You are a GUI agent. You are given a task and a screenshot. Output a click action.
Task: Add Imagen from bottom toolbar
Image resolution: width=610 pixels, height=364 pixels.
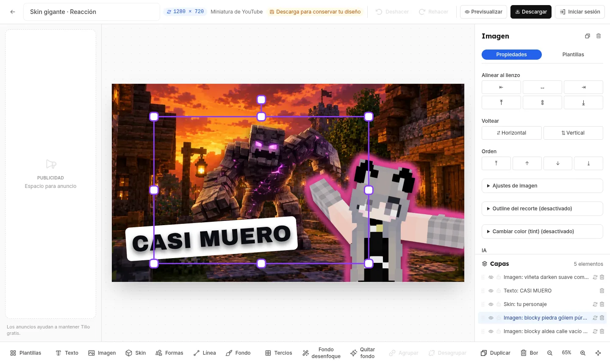(x=102, y=353)
